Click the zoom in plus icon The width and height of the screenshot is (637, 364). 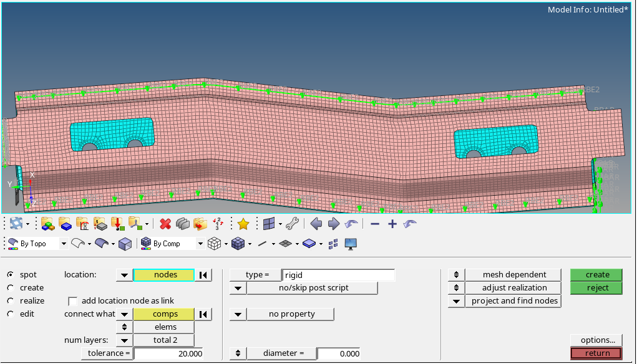(391, 223)
